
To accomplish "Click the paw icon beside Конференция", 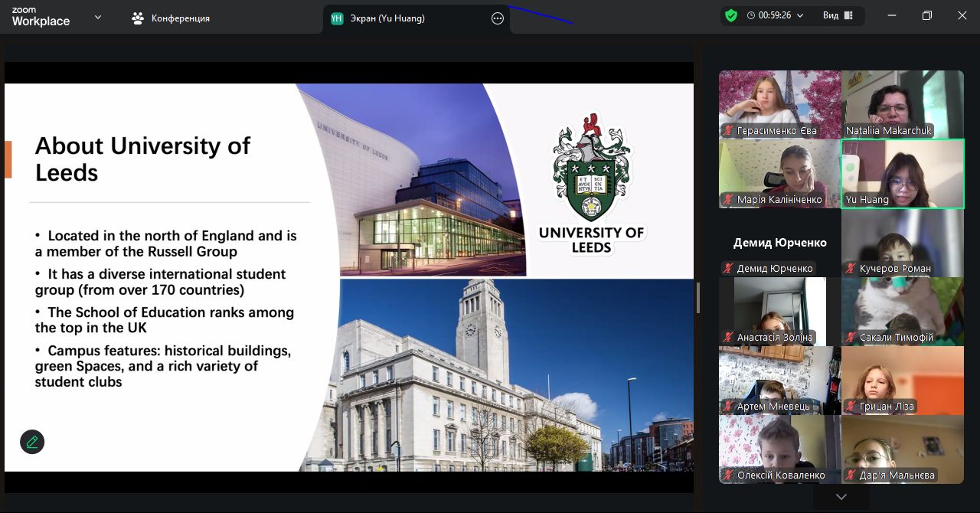I will tap(138, 18).
